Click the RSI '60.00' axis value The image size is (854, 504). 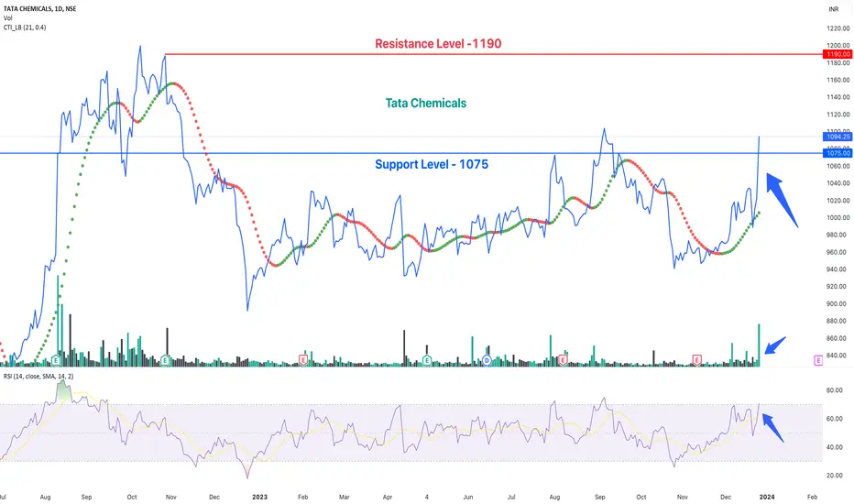point(835,419)
